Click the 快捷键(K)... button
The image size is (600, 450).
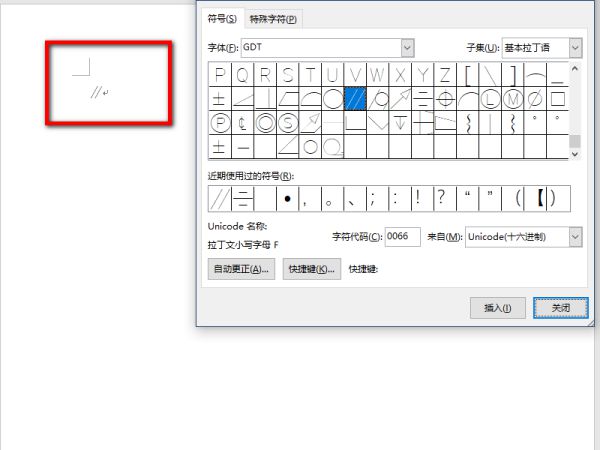311,269
